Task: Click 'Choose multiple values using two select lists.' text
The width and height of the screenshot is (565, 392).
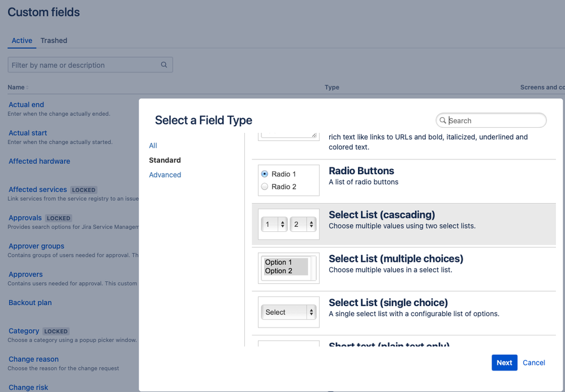Action: pyautogui.click(x=402, y=226)
